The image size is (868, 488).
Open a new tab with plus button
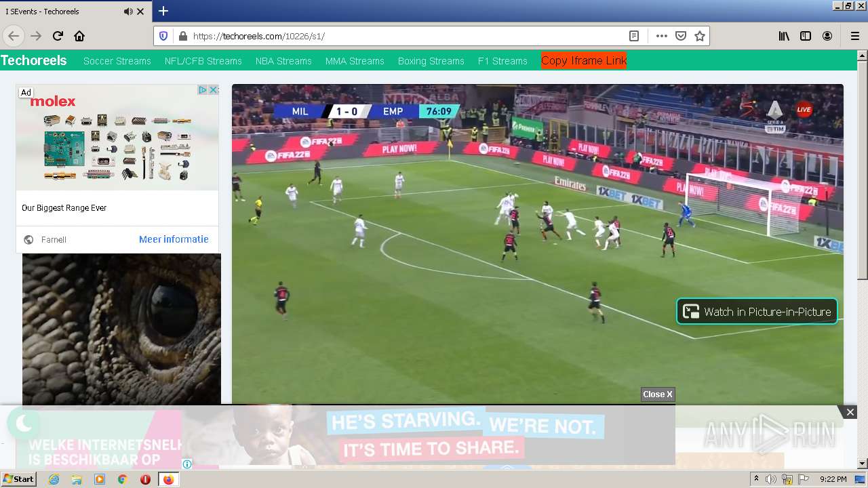[x=163, y=11]
